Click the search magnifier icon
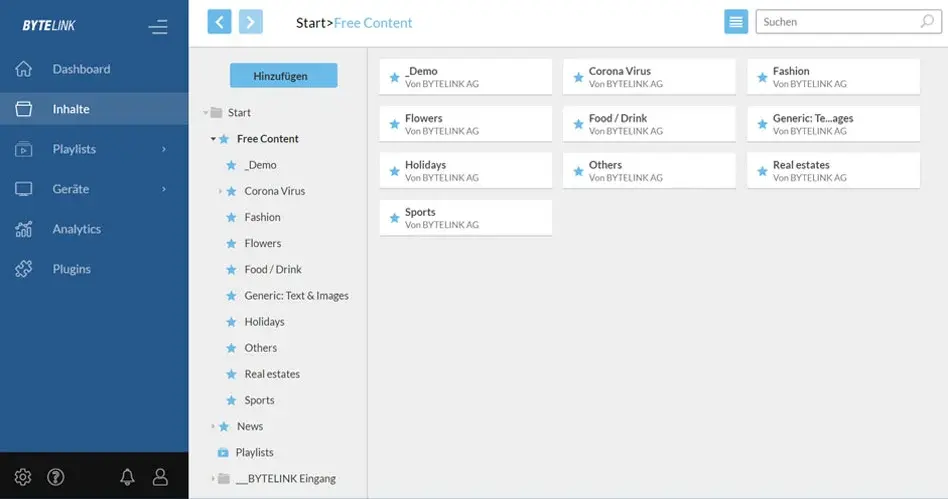Image resolution: width=948 pixels, height=499 pixels. [x=927, y=22]
